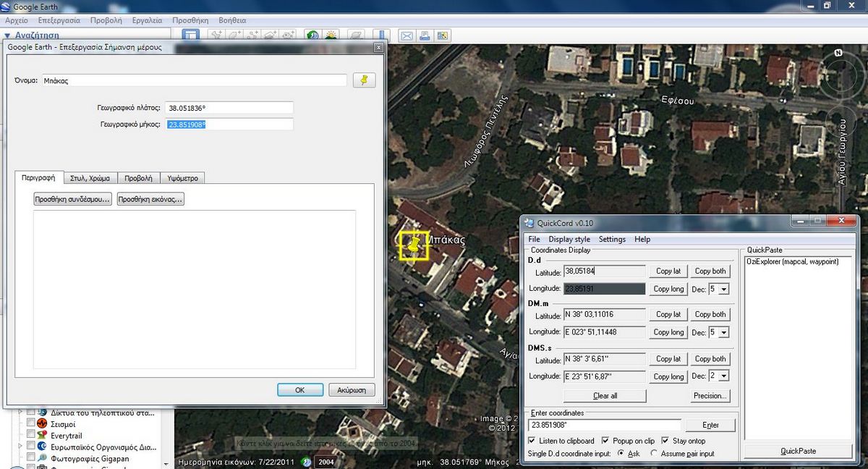
Task: Expand the Ευρωπαϊκός Οργανισμός layer
Action: click(22, 447)
